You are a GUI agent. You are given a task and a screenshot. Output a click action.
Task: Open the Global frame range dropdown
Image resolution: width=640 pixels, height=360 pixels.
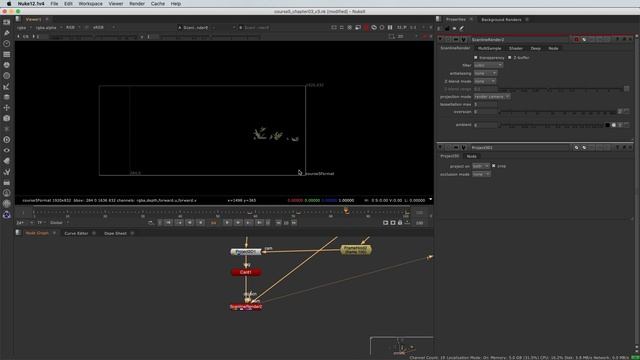[x=60, y=223]
